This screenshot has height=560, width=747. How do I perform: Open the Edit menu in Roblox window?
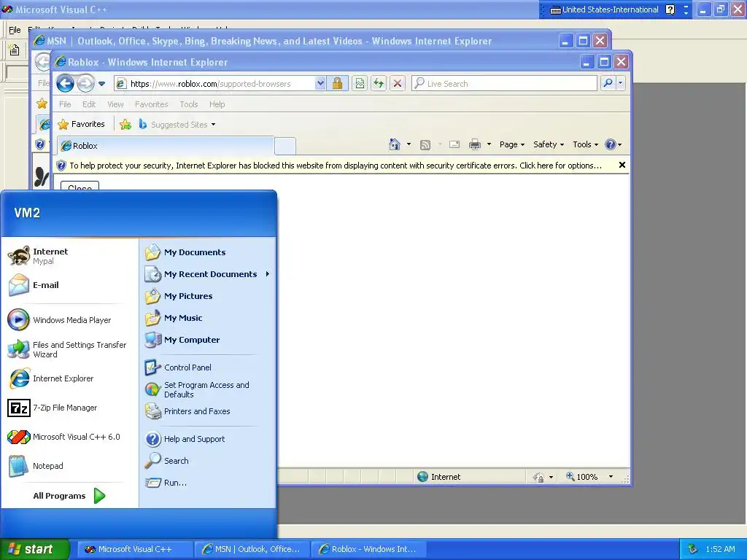click(x=89, y=104)
